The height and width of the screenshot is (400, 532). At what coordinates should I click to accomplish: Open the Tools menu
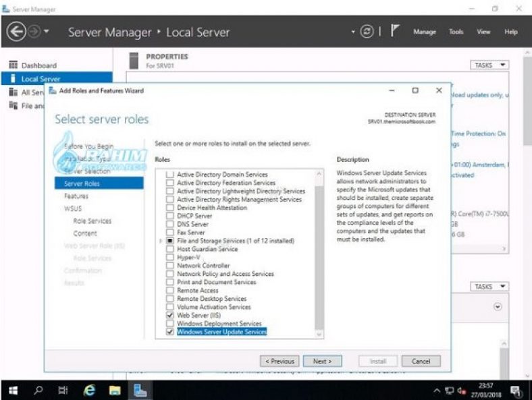(456, 32)
